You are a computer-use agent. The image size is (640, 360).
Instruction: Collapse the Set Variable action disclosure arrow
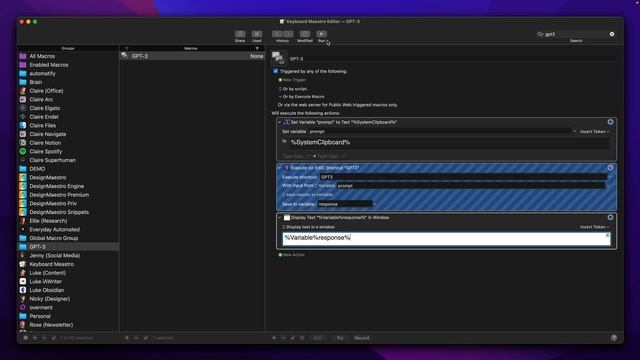[x=280, y=122]
